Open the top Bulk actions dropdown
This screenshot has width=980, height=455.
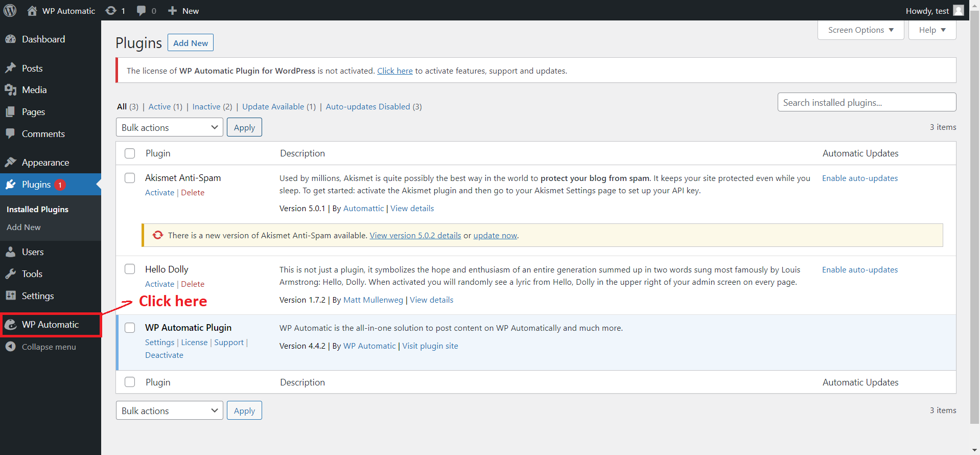pyautogui.click(x=169, y=127)
